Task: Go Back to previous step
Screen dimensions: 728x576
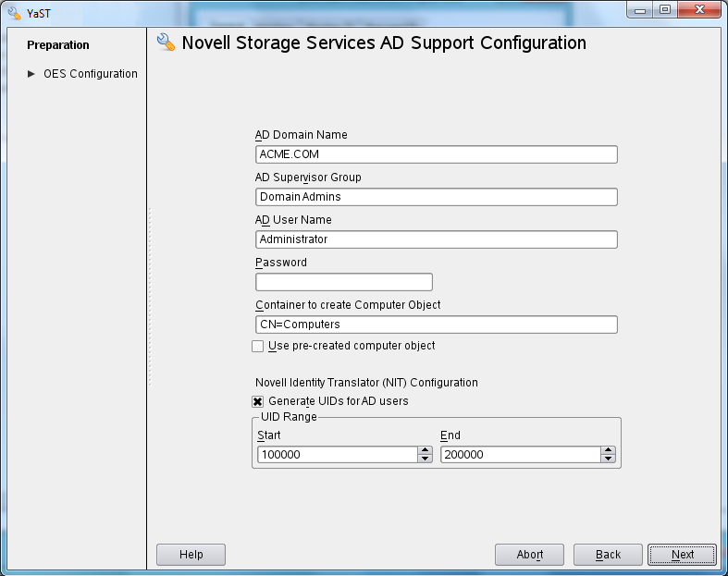Action: 608,555
